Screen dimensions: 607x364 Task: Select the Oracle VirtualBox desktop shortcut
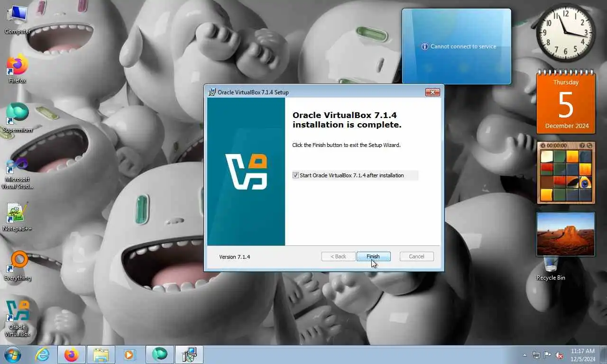(x=17, y=319)
